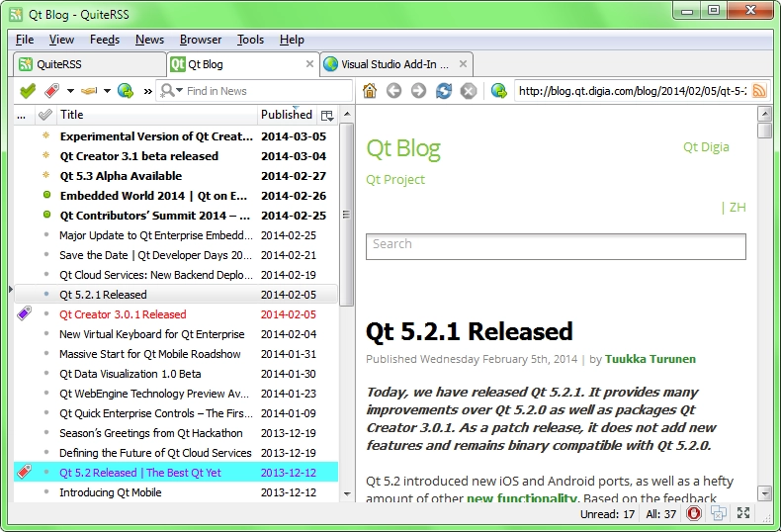The width and height of the screenshot is (781, 532).
Task: Open the Tools menu
Action: 250,40
